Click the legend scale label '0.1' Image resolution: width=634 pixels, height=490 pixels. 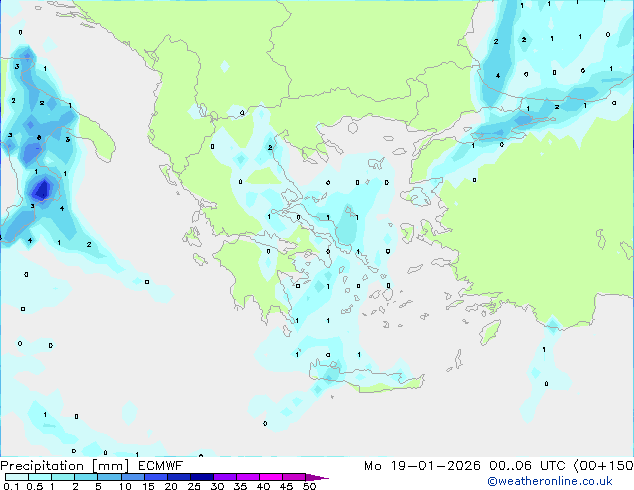point(11,486)
